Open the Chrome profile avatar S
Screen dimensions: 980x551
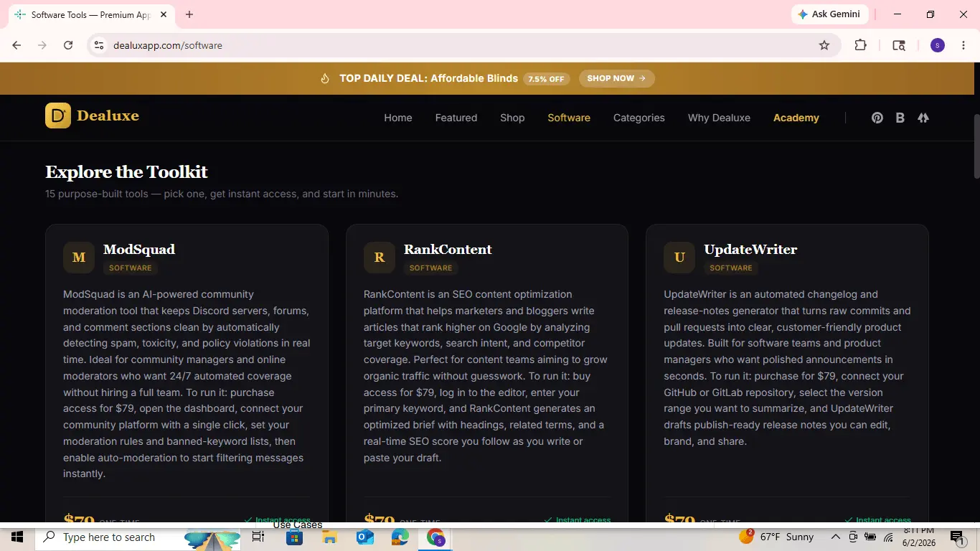938,45
